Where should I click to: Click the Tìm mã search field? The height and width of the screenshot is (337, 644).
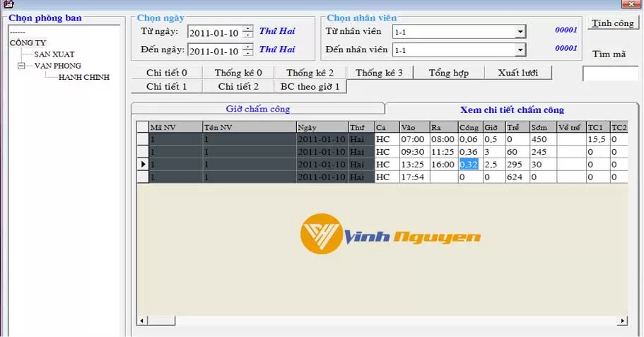[x=610, y=73]
